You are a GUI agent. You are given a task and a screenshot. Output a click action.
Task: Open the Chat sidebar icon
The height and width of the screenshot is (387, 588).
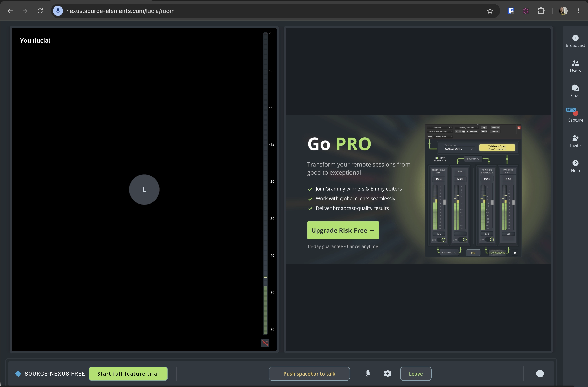click(x=575, y=88)
